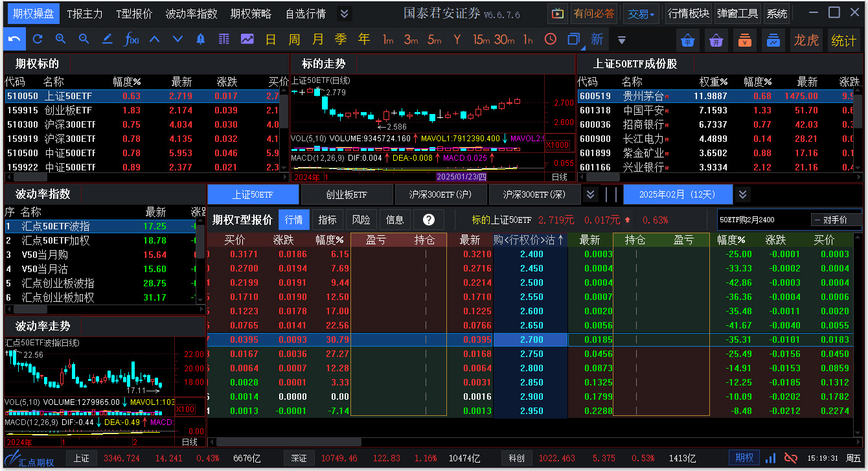Click the 有问必答 button
Screen dimensions: 868x471
[594, 14]
